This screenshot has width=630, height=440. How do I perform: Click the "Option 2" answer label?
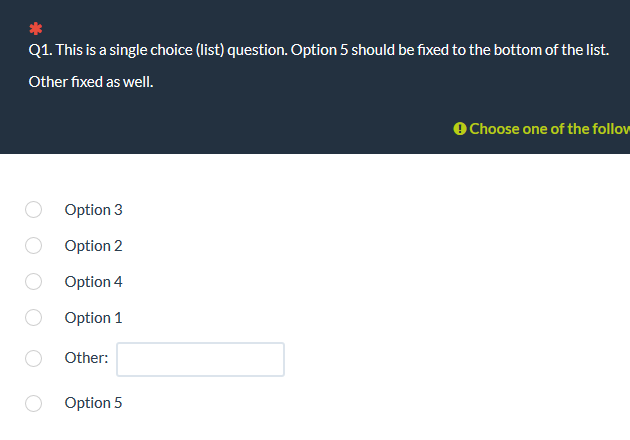tap(93, 245)
